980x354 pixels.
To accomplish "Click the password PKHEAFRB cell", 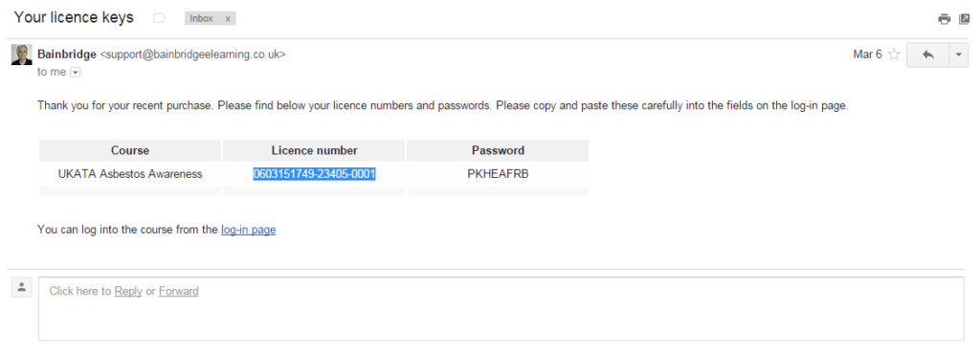I will pyautogui.click(x=498, y=174).
